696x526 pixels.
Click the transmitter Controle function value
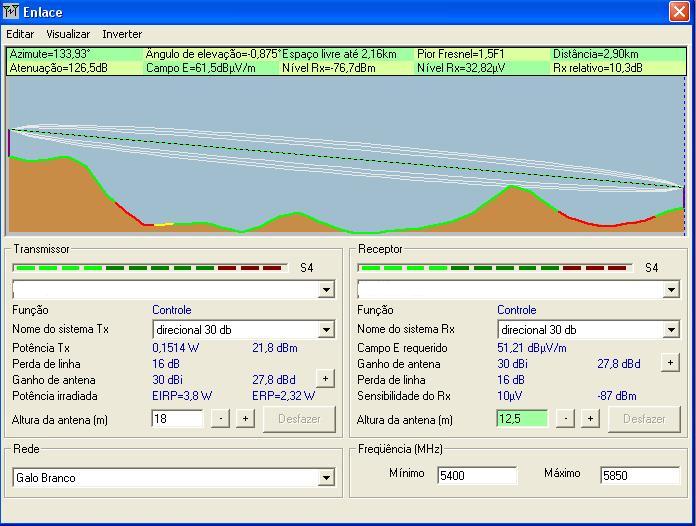[x=171, y=310]
